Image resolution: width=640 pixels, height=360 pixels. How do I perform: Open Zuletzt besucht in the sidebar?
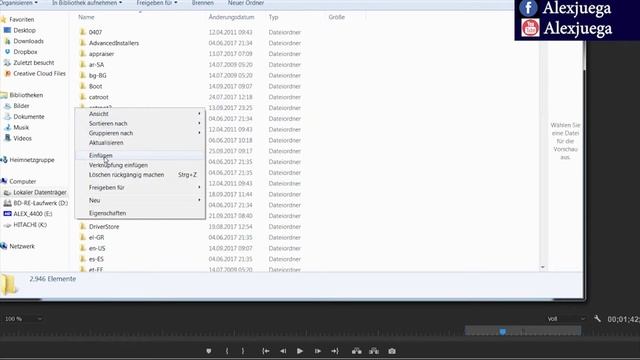(33, 63)
